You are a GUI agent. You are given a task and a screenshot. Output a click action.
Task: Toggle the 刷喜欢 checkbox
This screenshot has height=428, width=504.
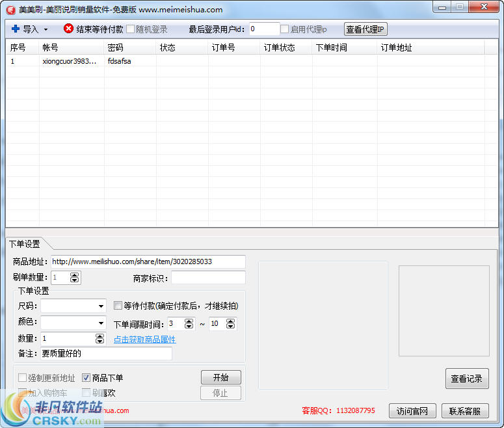(x=86, y=393)
